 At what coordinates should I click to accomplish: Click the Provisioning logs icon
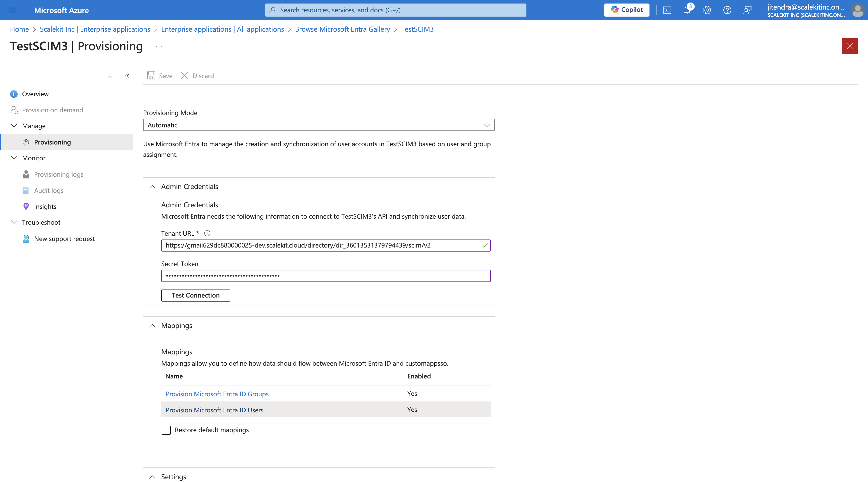pos(26,174)
